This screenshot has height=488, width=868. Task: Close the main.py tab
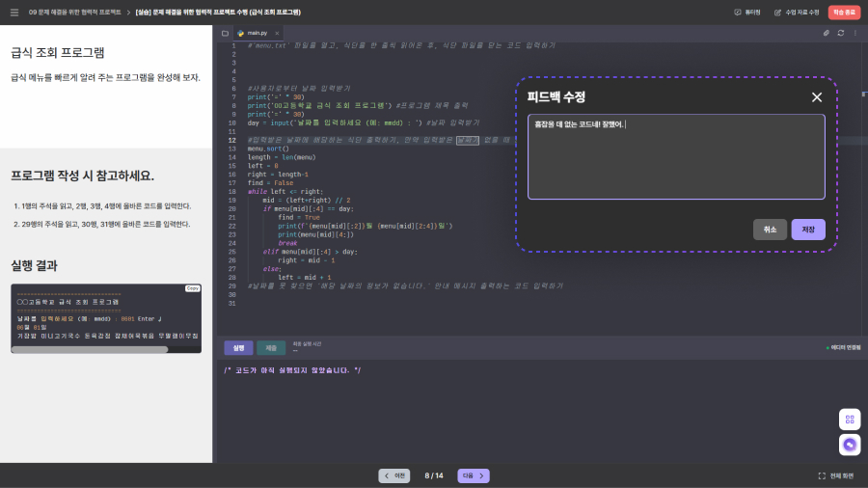pyautogui.click(x=277, y=33)
